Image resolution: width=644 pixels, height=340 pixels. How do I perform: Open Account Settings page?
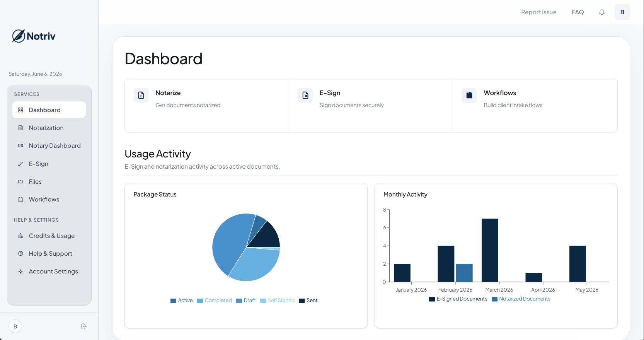point(49,272)
